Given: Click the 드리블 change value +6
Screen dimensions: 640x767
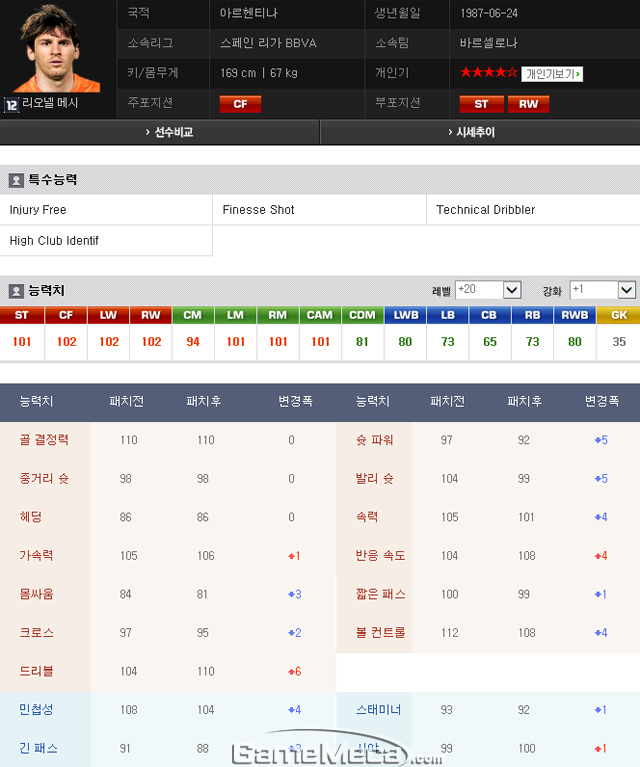Looking at the screenshot, I should coord(295,671).
